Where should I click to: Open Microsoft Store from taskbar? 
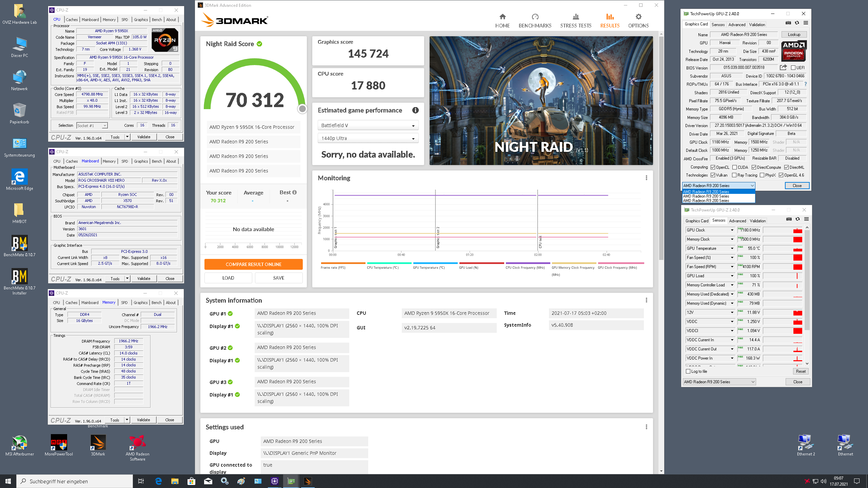click(x=191, y=481)
